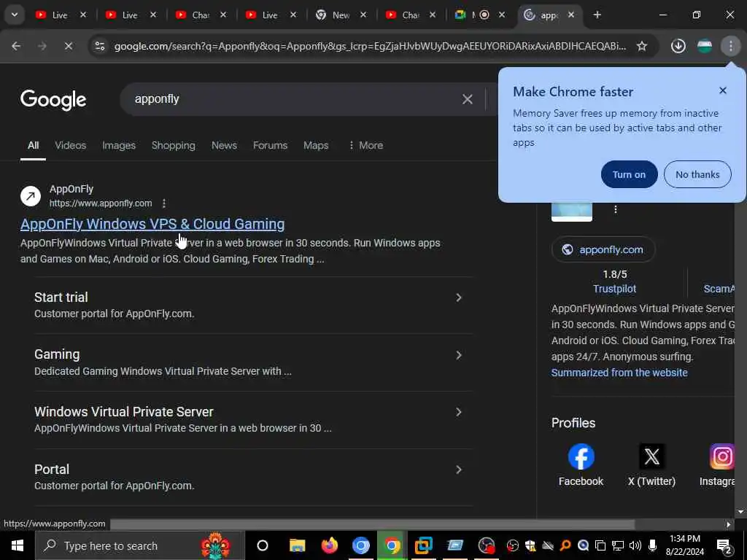
Task: Open VMware Workstation from taskbar
Action: point(424,545)
